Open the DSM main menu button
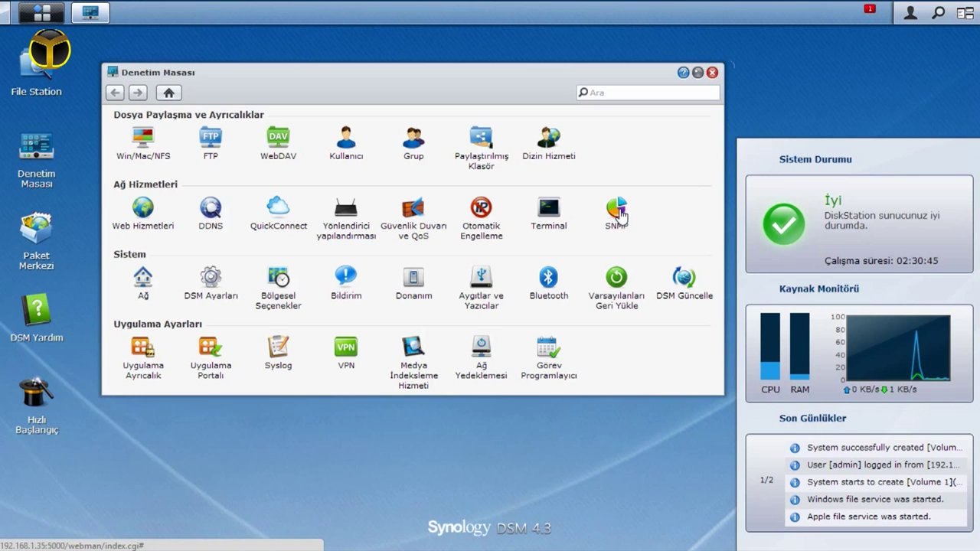The width and height of the screenshot is (980, 551). coord(41,12)
